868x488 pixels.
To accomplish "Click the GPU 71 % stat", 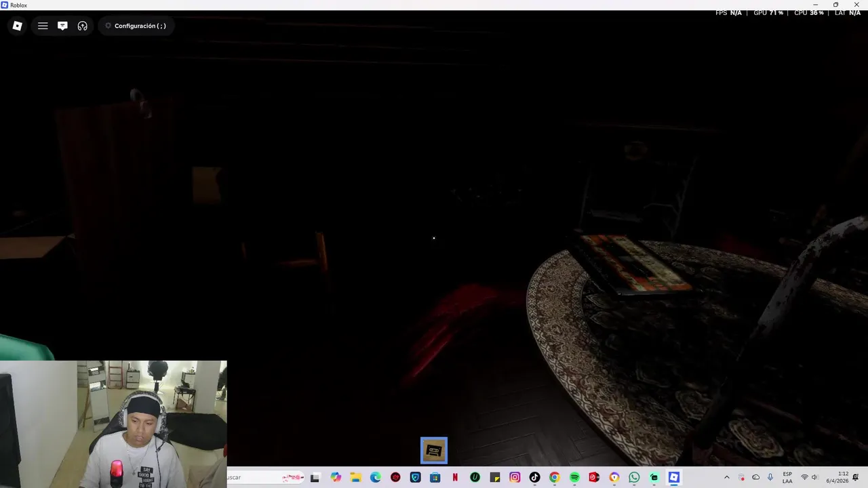I will (768, 13).
